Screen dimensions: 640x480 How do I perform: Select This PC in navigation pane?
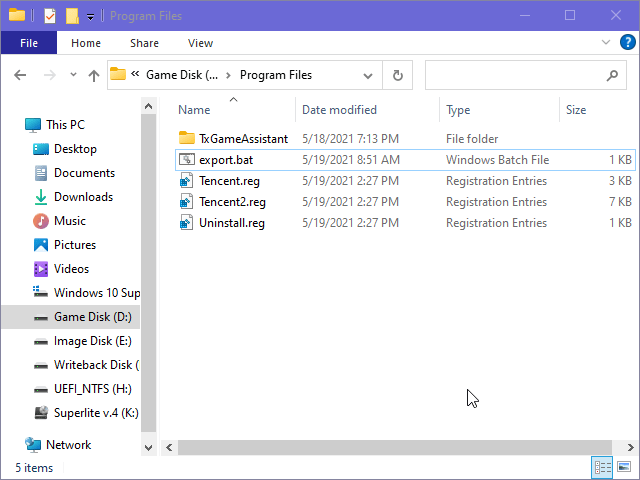pyautogui.click(x=55, y=124)
